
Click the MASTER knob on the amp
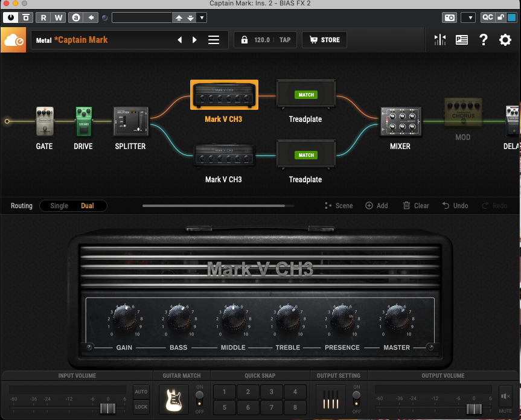[397, 318]
